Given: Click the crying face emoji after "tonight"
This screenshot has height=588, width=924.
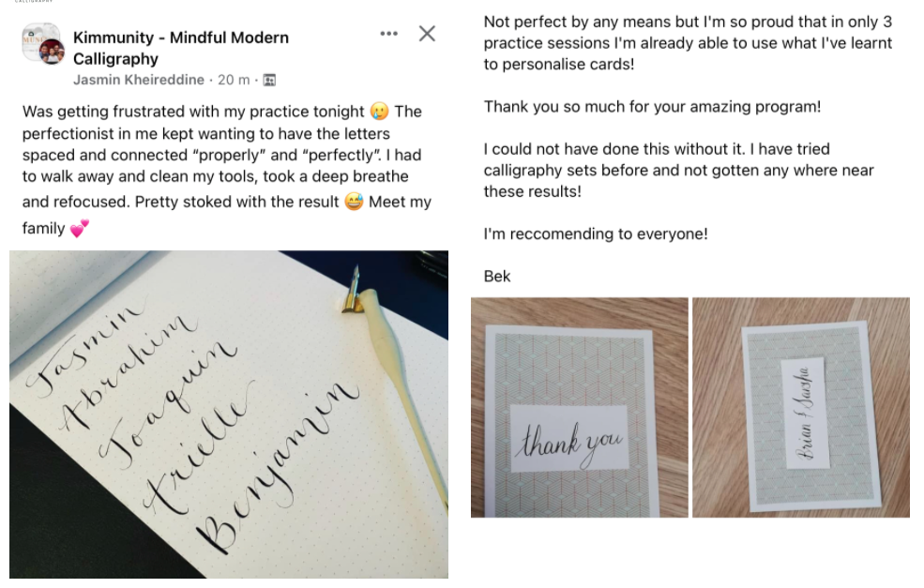Looking at the screenshot, I should (x=380, y=112).
